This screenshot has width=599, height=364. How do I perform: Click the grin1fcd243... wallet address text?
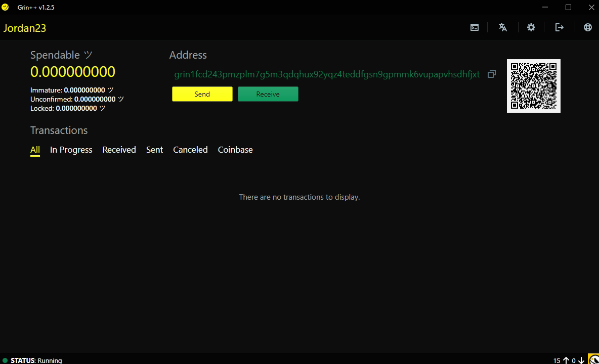pyautogui.click(x=327, y=74)
